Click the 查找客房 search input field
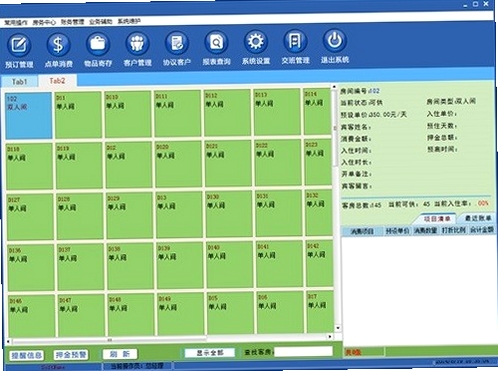498x371 pixels. (x=303, y=351)
